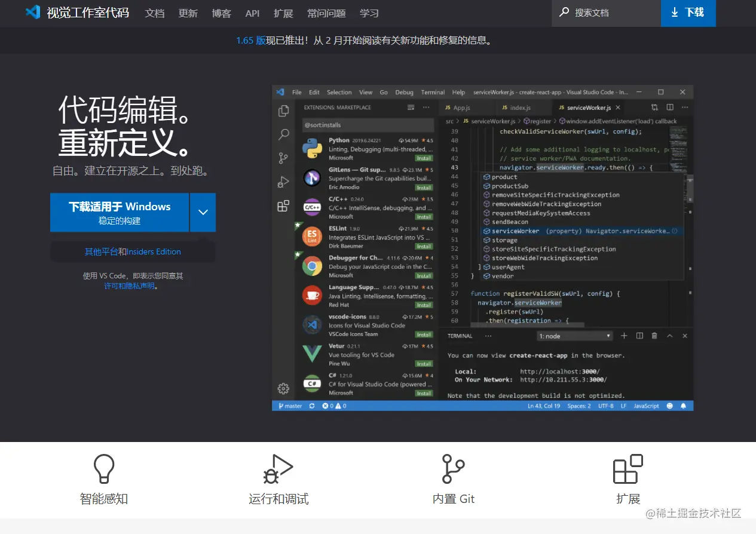Open the more actions icon in the Extensions panel header

point(426,108)
